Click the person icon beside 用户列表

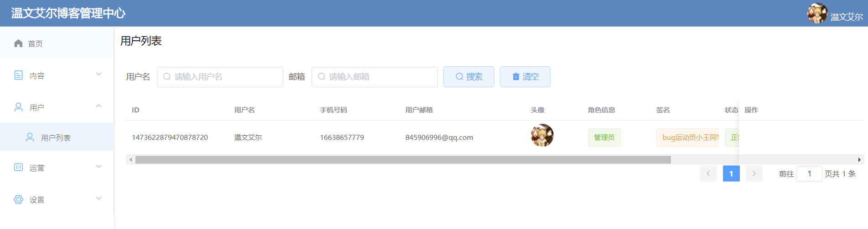click(30, 137)
